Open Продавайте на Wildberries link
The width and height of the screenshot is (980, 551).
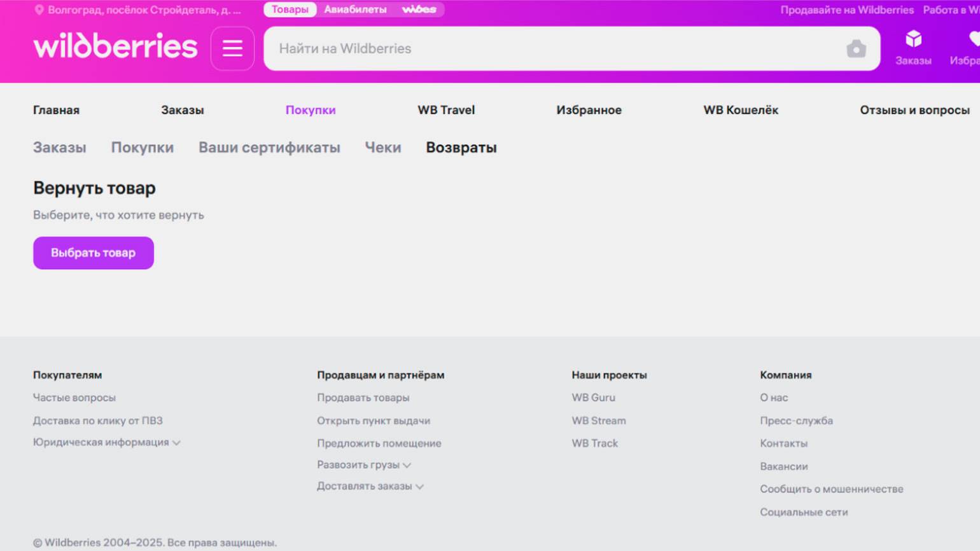coord(847,10)
